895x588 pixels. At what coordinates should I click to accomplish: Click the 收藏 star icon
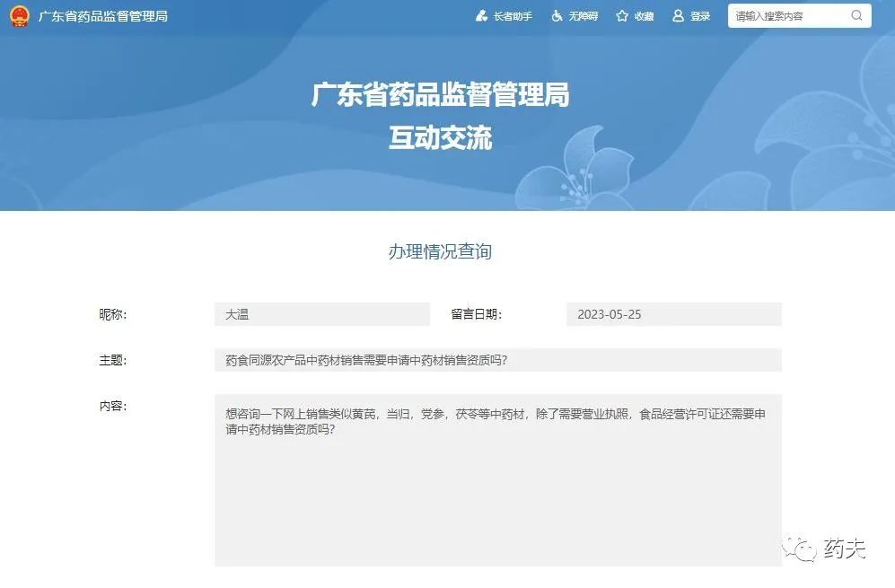(x=622, y=16)
